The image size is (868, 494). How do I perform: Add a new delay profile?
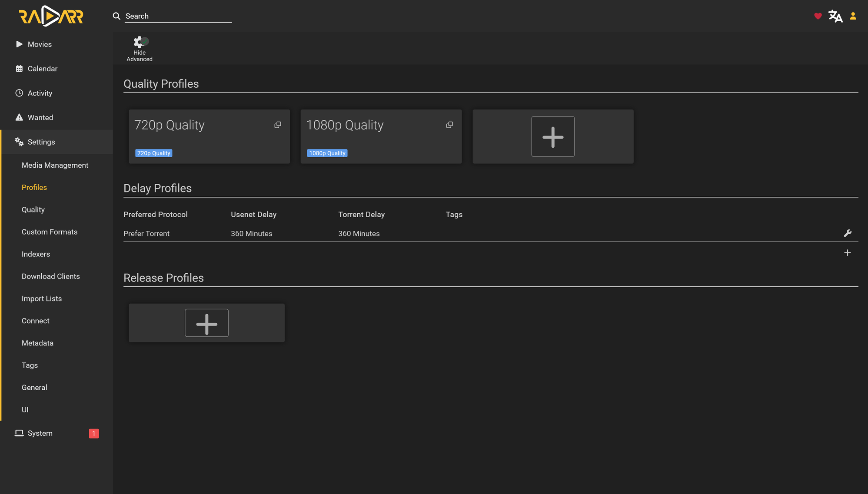click(847, 253)
